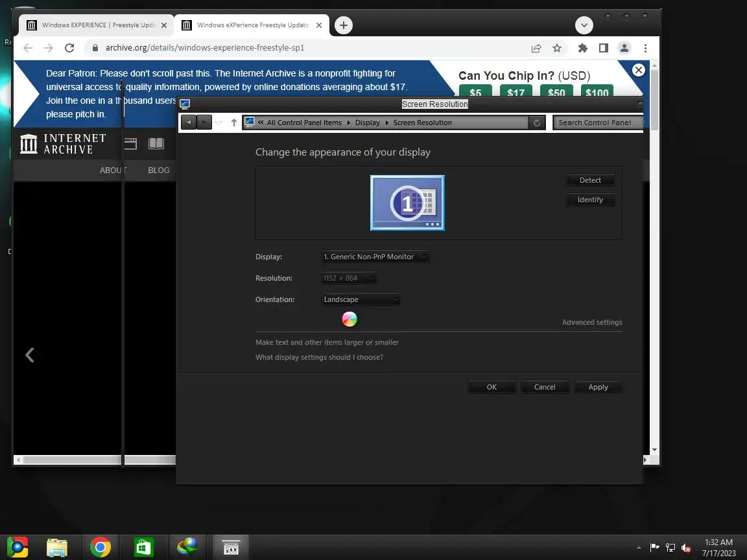Image resolution: width=747 pixels, height=560 pixels.
Task: Open What display settings should I choose link
Action: (319, 356)
